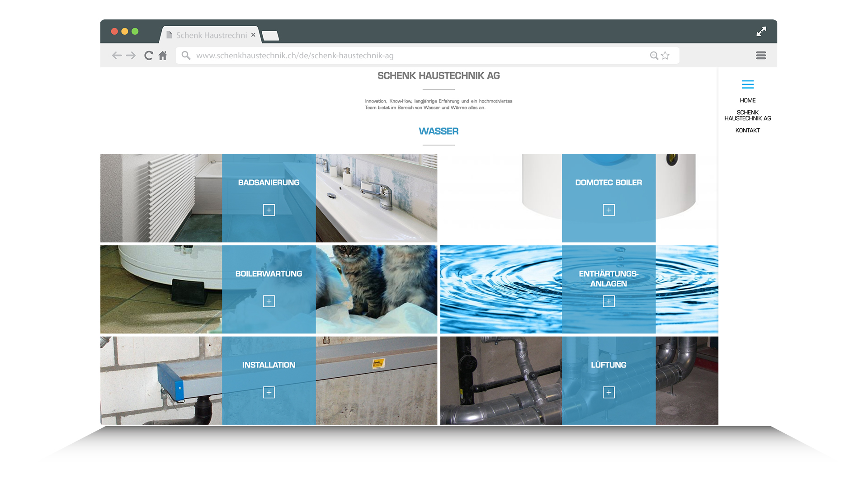Click the search magnifier in address bar
The width and height of the screenshot is (868, 488).
[x=186, y=56]
